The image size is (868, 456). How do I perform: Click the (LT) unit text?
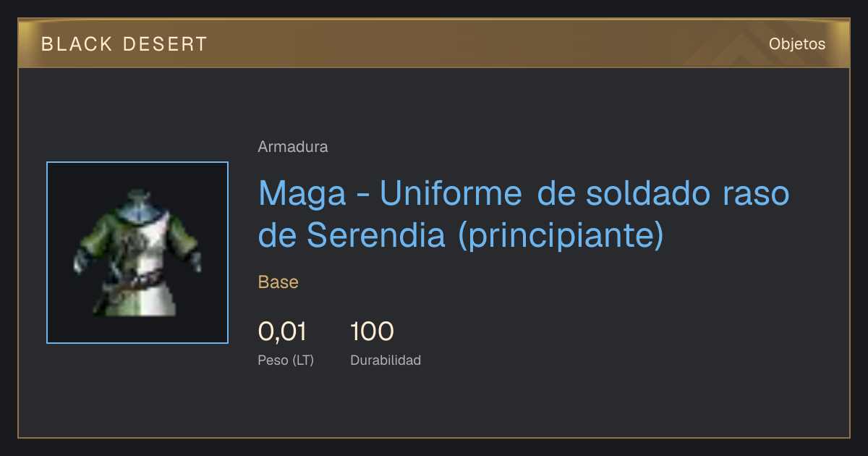click(304, 360)
